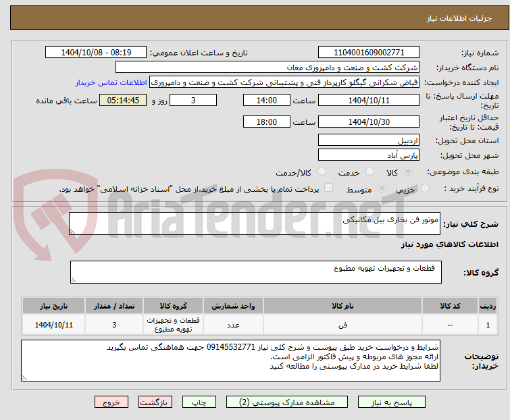
Task: Click the item name cell فن
Action: [x=343, y=324]
